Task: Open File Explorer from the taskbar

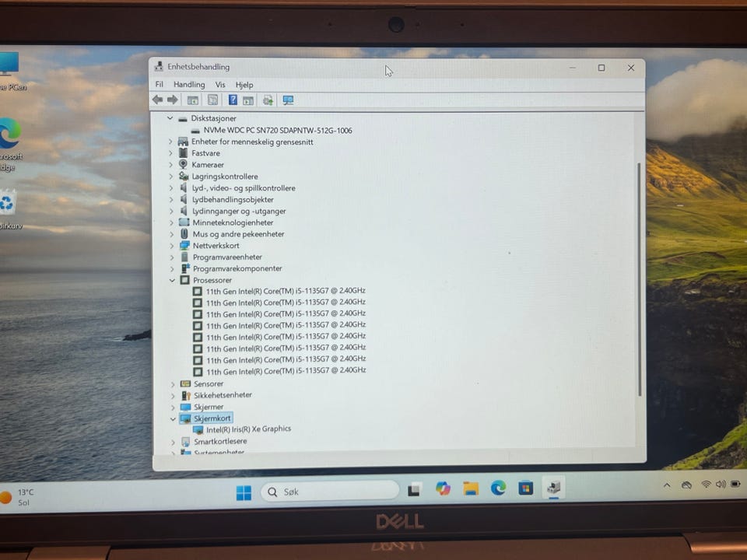Action: click(x=471, y=488)
